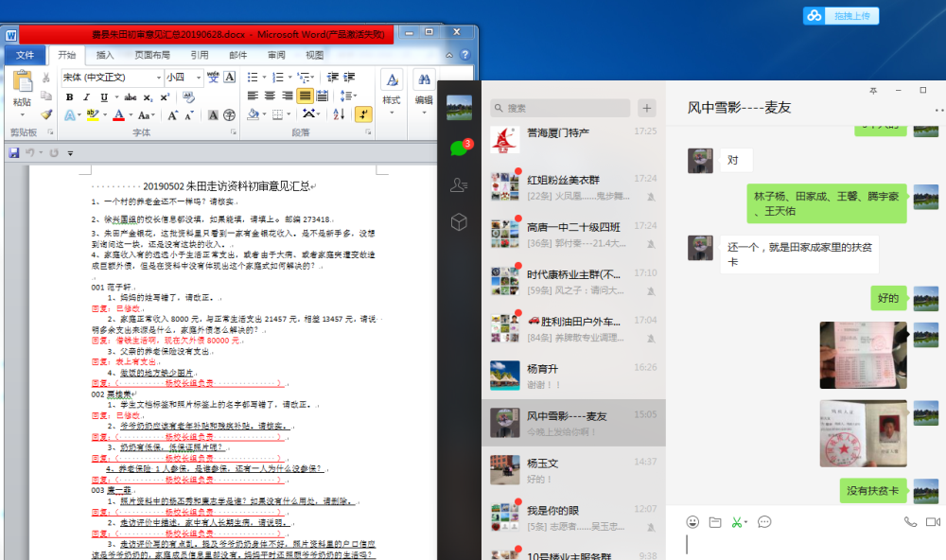This screenshot has width=946, height=560.
Task: Switch to the 页面布局 Page Layout tab
Action: coord(152,55)
